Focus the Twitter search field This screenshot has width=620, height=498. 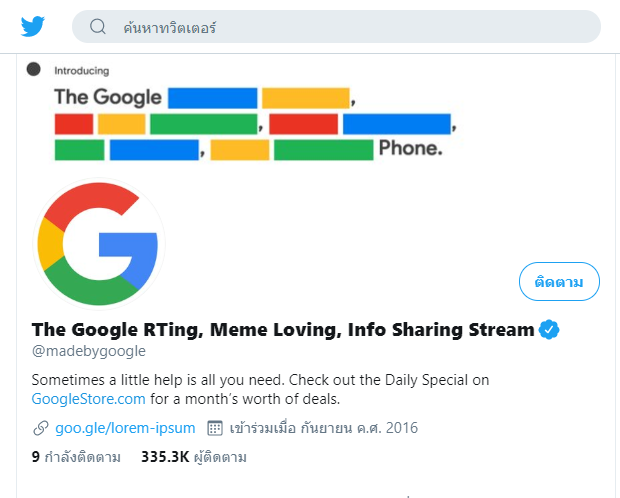(x=336, y=27)
